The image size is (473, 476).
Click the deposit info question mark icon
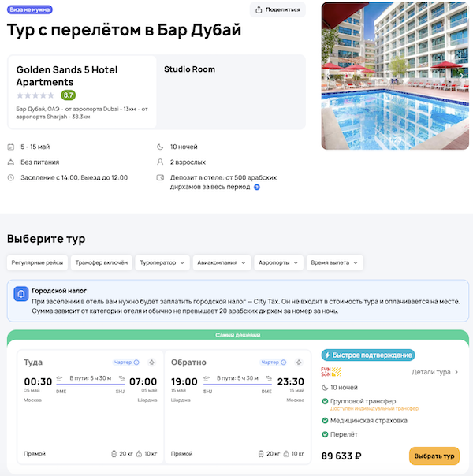coord(257,187)
